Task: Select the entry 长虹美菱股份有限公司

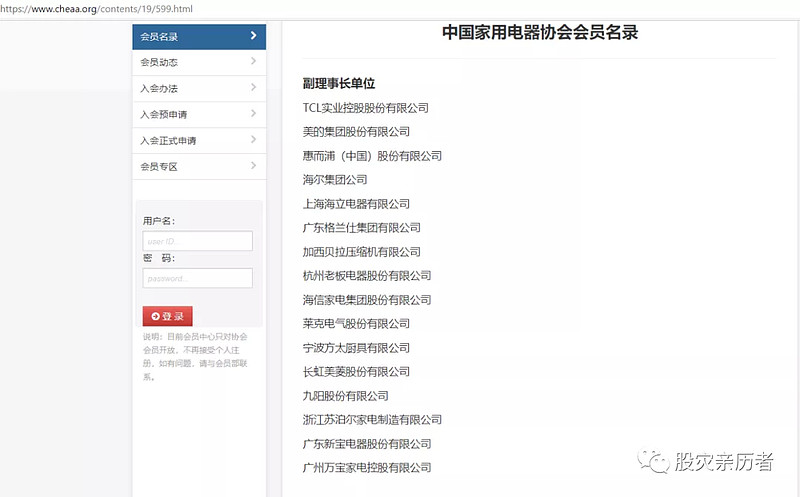Action: [x=356, y=371]
